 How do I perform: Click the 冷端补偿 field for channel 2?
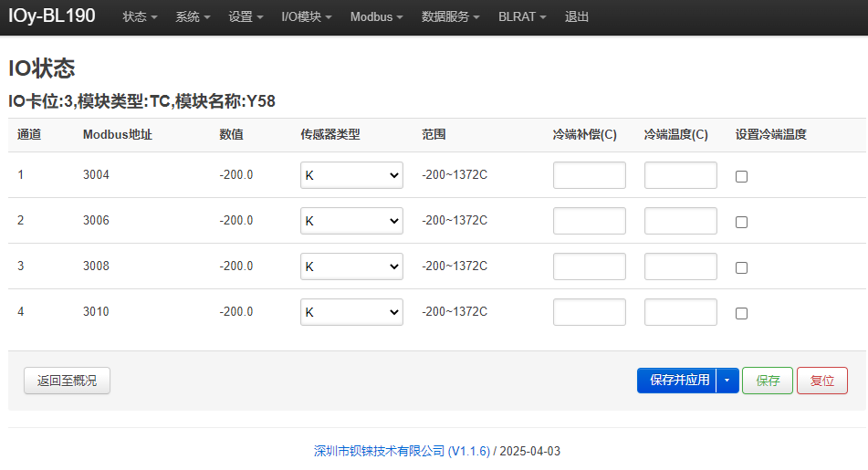590,221
